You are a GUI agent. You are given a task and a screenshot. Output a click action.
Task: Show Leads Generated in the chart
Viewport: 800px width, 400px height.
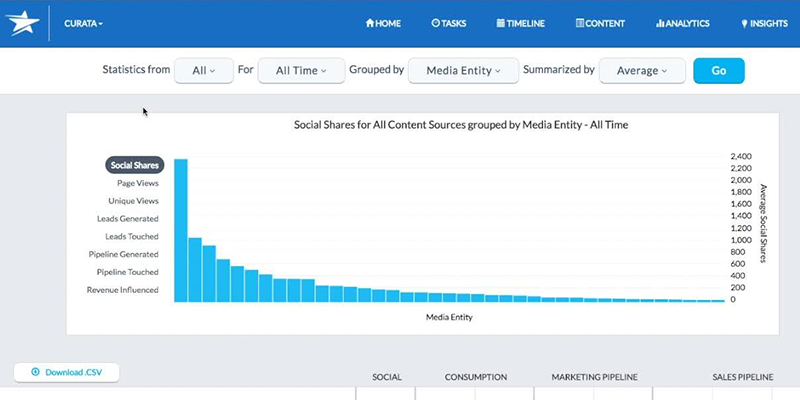click(x=128, y=219)
